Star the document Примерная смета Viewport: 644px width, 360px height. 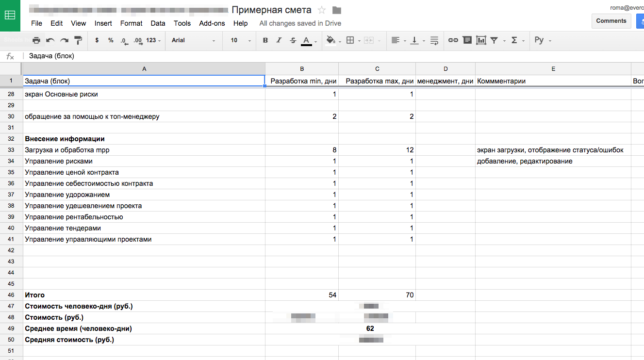click(x=321, y=10)
